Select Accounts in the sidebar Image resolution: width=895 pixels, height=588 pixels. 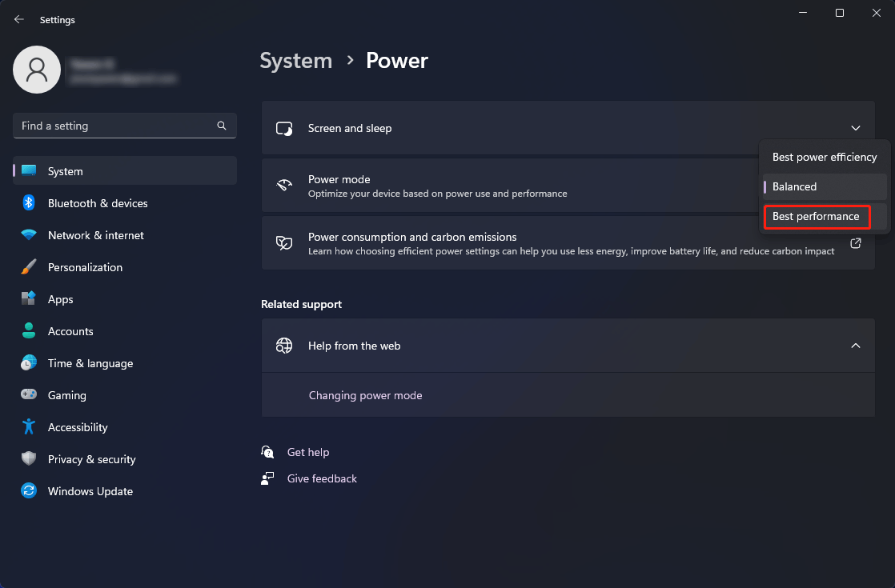[72, 331]
